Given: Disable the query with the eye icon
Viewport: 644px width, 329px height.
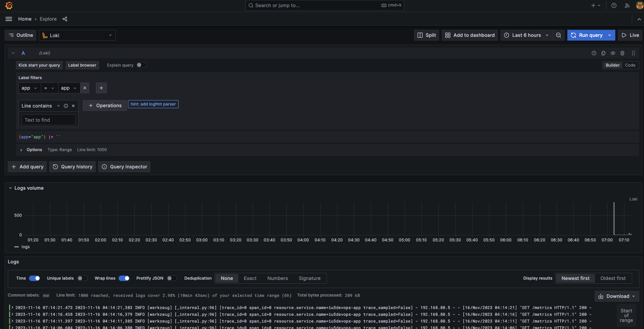Looking at the screenshot, I should tap(613, 53).
